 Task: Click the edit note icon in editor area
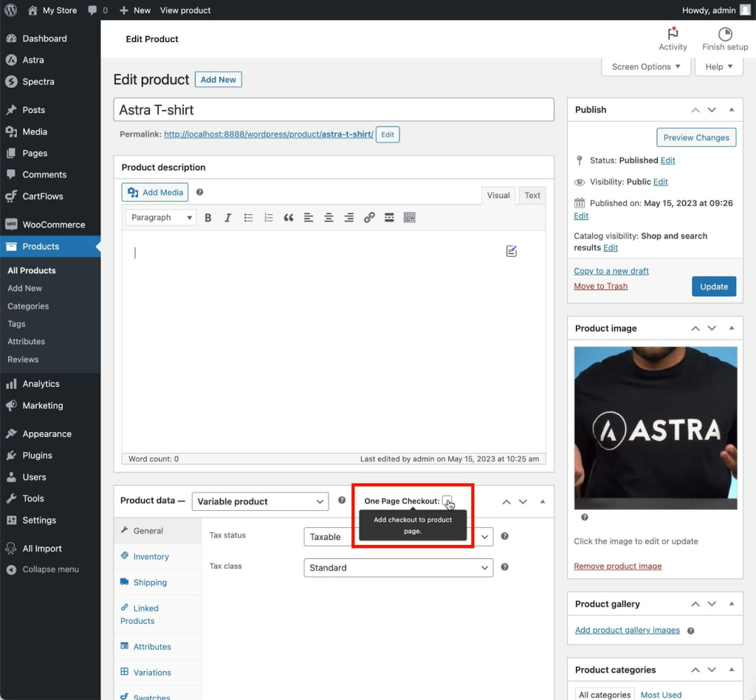coord(512,251)
